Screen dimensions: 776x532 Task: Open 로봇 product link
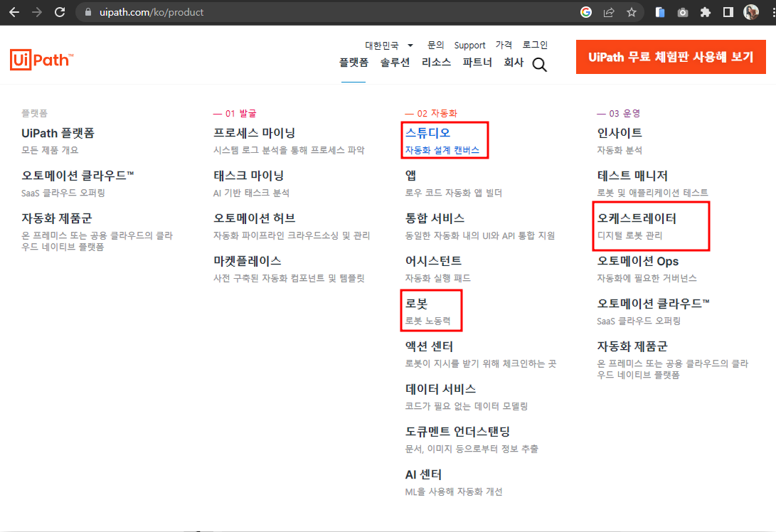tap(416, 304)
